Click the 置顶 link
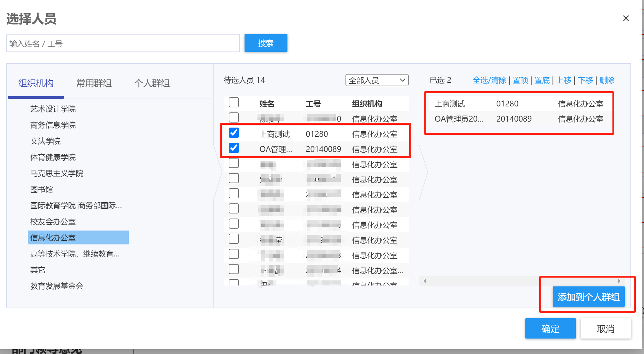This screenshot has height=354, width=644. pos(520,80)
